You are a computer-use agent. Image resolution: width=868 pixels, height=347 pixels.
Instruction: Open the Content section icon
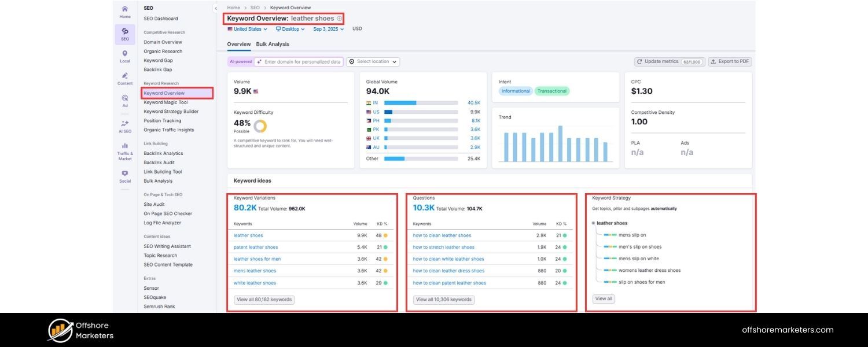click(125, 76)
